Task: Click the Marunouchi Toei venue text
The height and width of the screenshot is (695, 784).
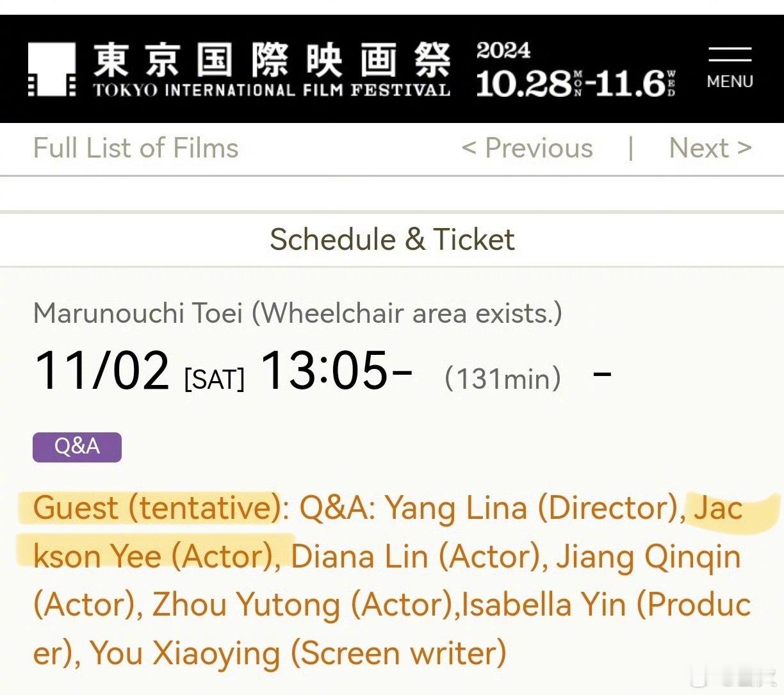Action: click(x=138, y=314)
